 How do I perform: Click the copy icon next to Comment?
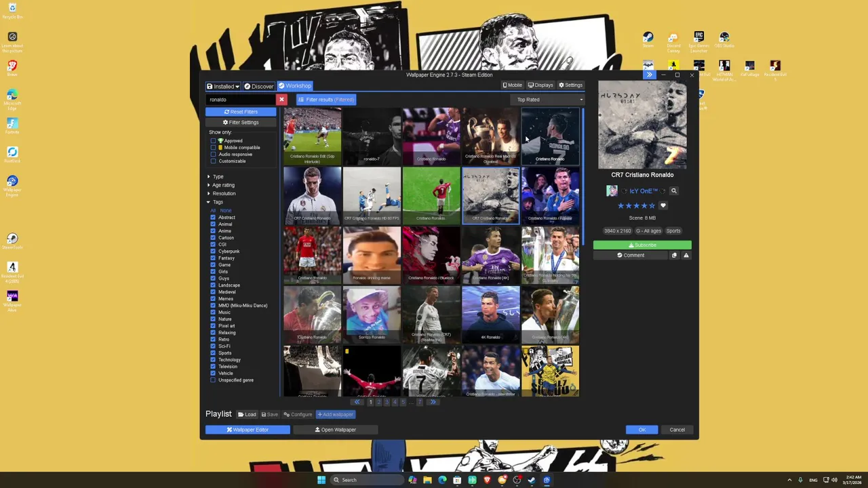click(x=674, y=256)
